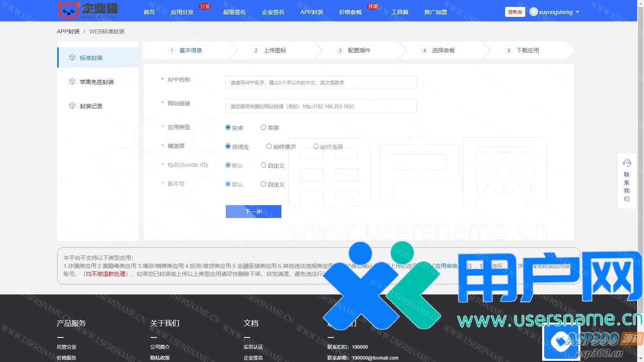The height and width of the screenshot is (362, 644).
Task: Click the cube icon beside 标准封装
Action: pos(72,58)
